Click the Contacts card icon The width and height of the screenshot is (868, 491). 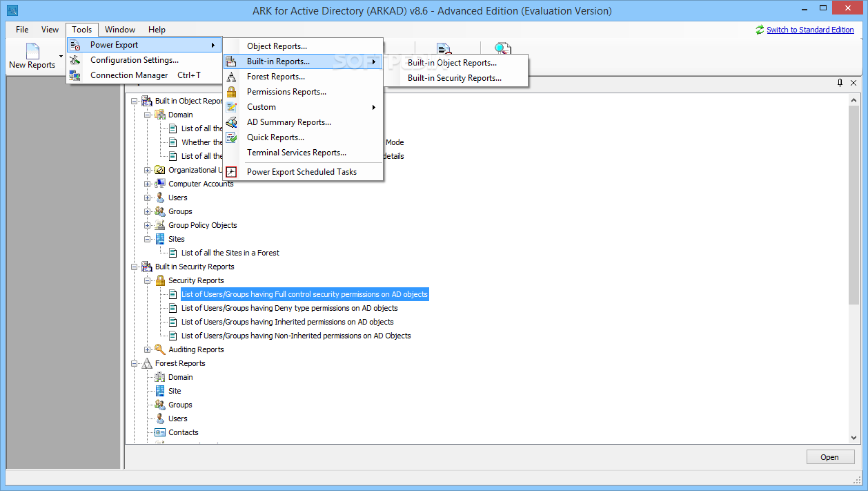point(160,432)
